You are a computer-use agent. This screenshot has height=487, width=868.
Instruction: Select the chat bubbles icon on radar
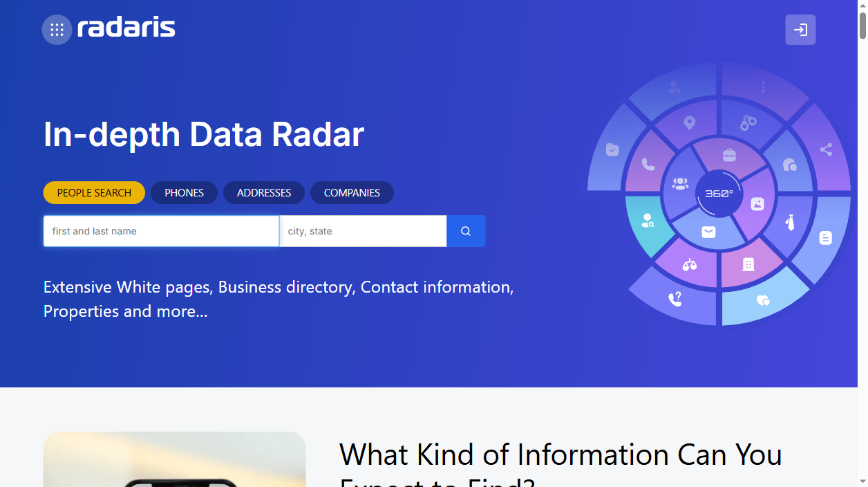pos(790,165)
